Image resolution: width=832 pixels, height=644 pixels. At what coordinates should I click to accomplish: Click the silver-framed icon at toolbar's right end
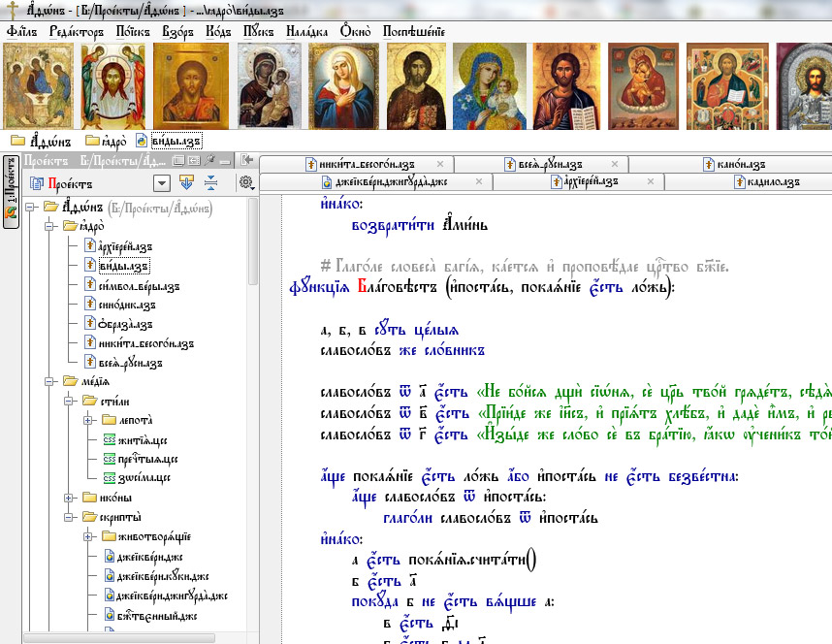pyautogui.click(x=806, y=85)
